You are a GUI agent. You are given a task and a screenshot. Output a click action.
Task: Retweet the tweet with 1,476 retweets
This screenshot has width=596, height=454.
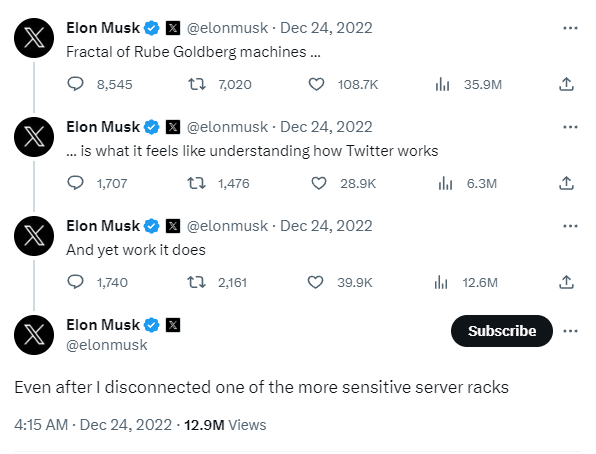[x=197, y=183]
